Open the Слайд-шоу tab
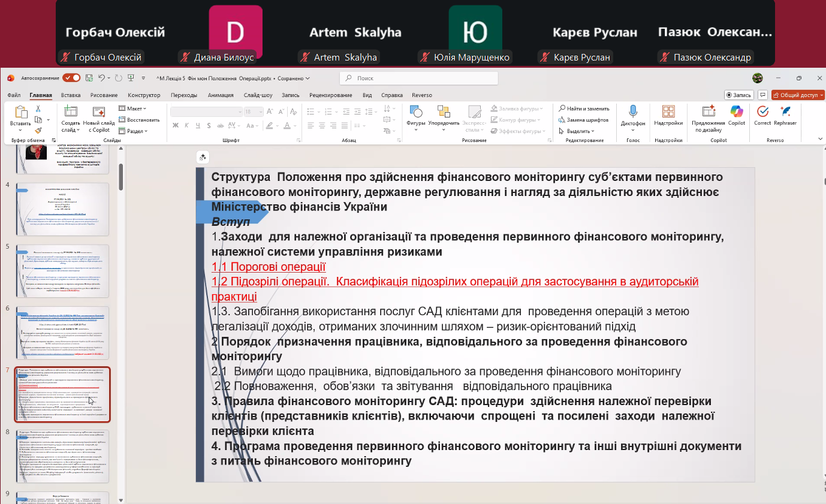 [x=258, y=95]
